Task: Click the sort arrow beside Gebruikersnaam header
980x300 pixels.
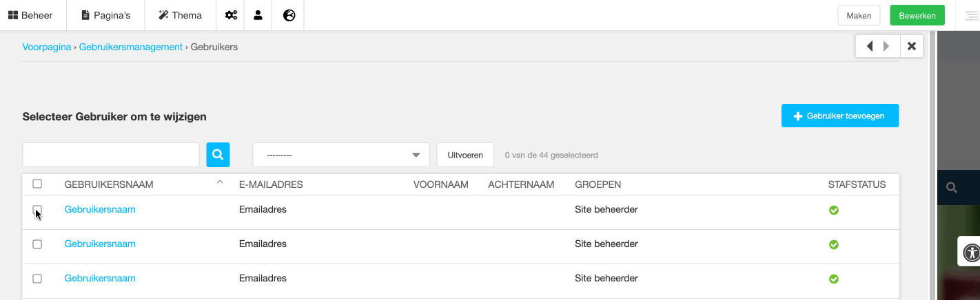Action: [x=220, y=182]
